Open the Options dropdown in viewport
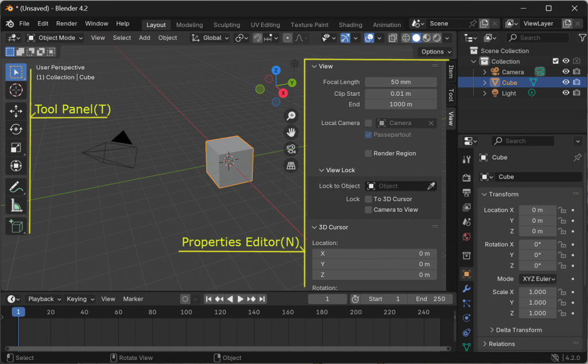Screen dimensions: 588x364 [x=436, y=52]
